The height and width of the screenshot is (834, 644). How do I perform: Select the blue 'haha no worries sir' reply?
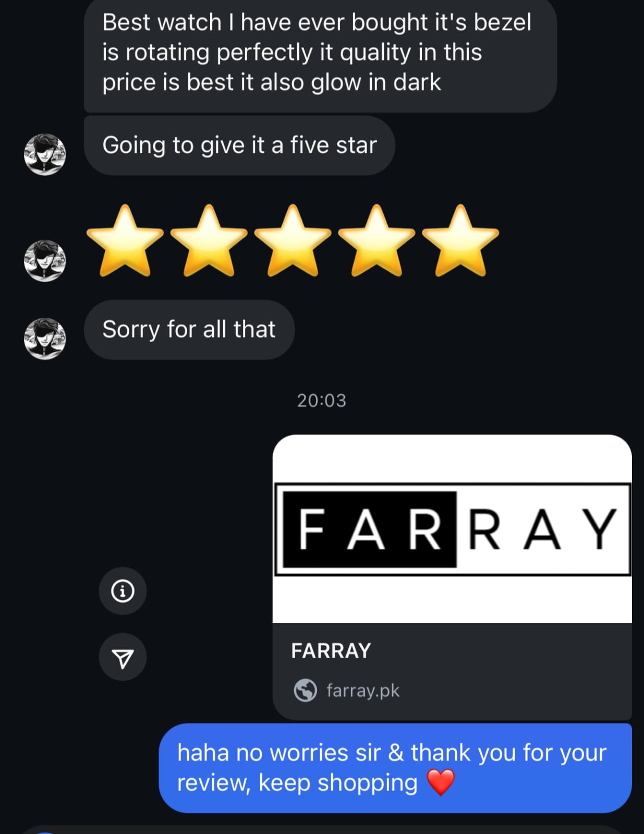click(395, 768)
